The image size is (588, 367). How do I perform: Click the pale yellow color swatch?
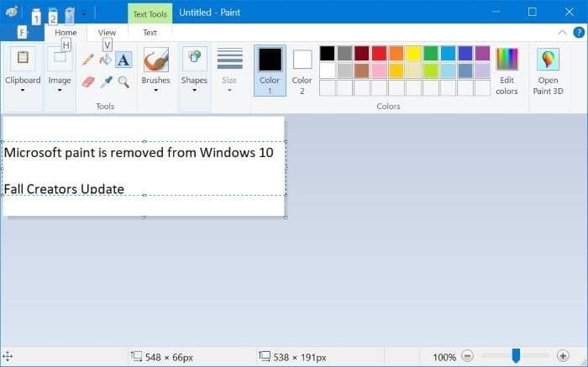pyautogui.click(x=413, y=71)
